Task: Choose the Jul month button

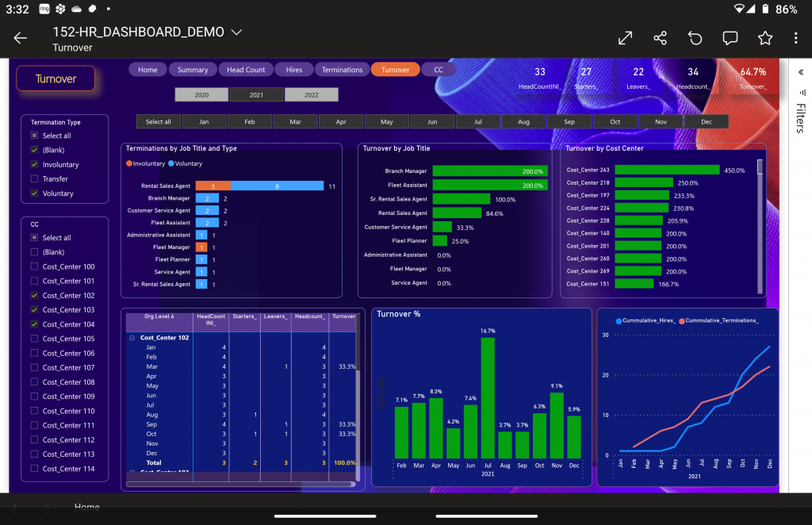Action: coord(478,122)
